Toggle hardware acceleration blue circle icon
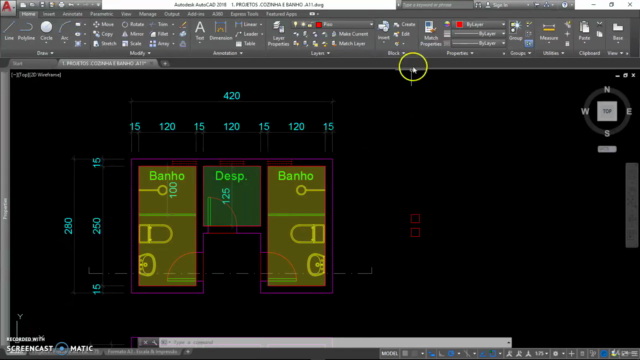The image size is (640, 360). [604, 353]
